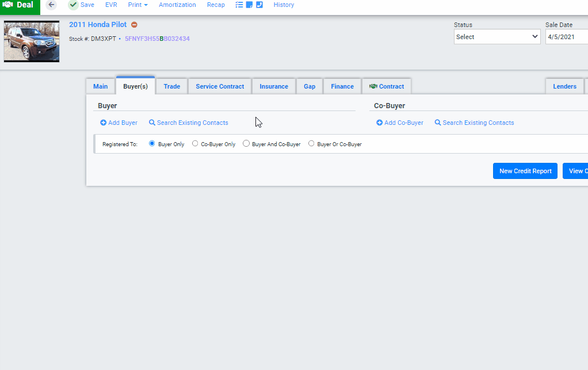Select Co-Buyer Only radio button
Image resolution: width=588 pixels, height=370 pixels.
click(195, 144)
